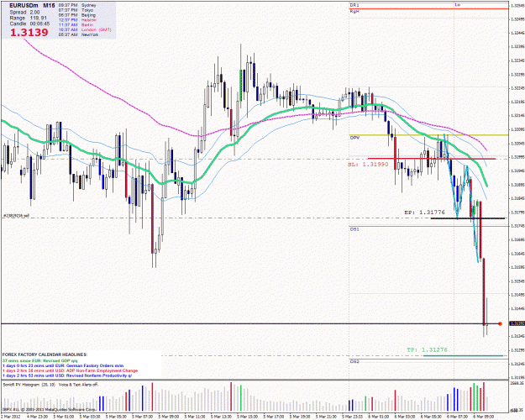525x420 pixels.
Task: Click the 5 Mar 07:30 time axis label
Action: tap(142, 417)
